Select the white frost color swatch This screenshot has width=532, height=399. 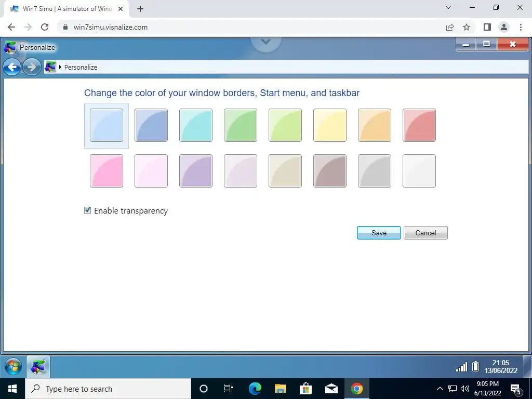419,171
